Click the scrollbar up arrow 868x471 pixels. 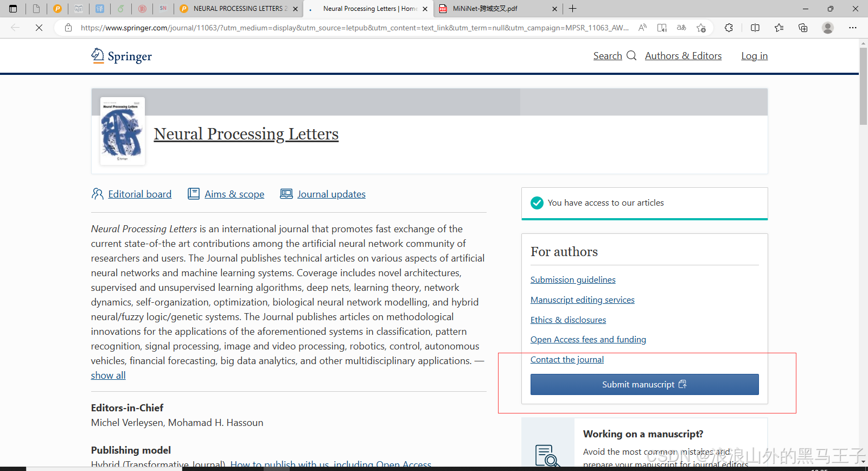864,43
